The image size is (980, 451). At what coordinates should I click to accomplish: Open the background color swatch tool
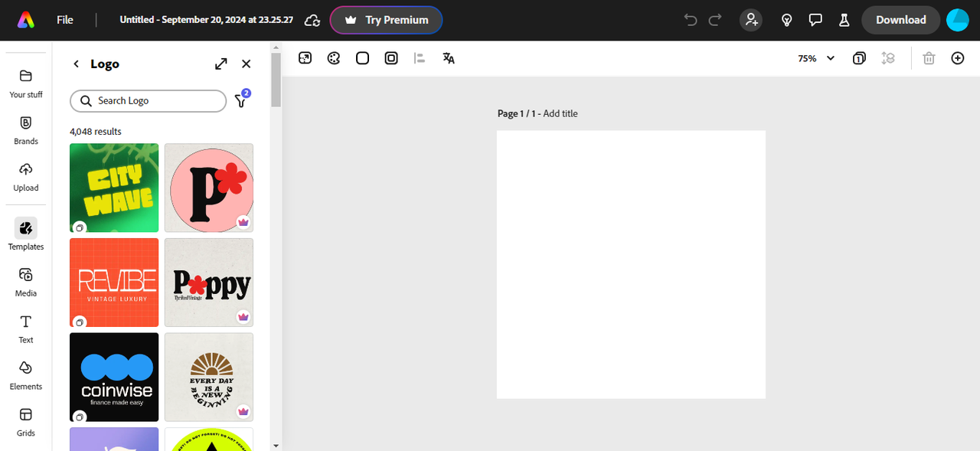[363, 58]
